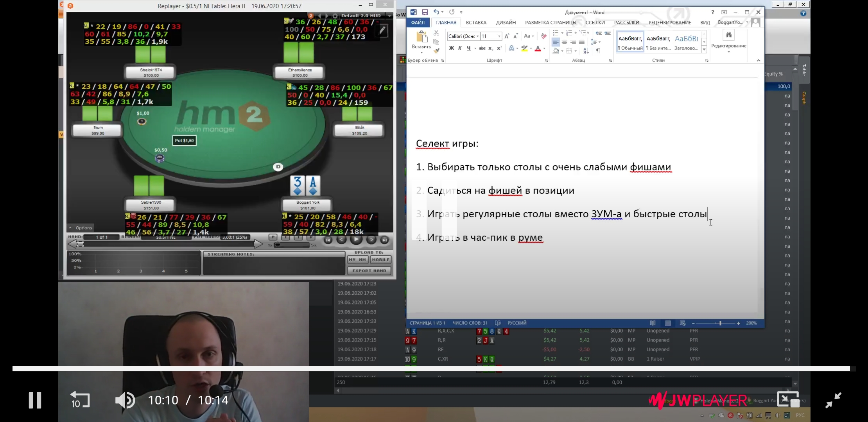Clear all formatting with the eraser icon
868x422 pixels.
[x=543, y=36]
